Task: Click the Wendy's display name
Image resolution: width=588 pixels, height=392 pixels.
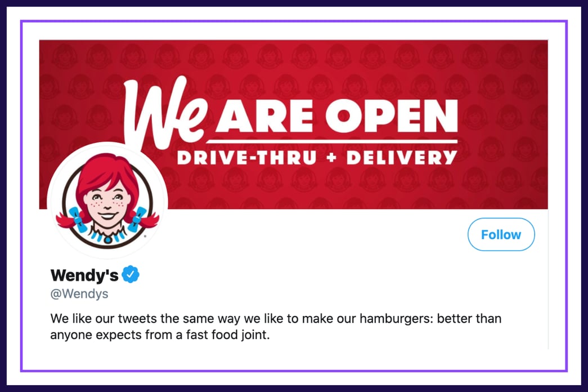Action: click(84, 275)
